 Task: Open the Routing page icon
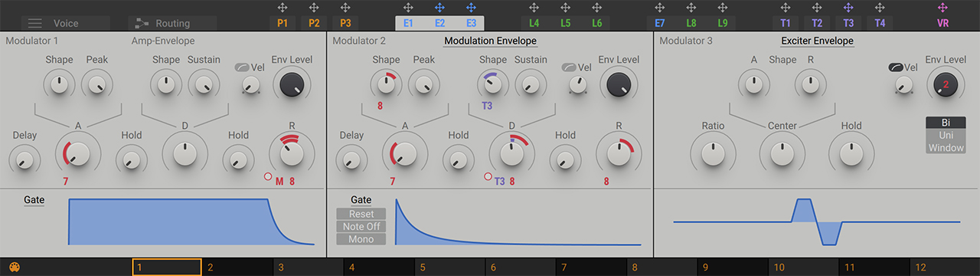click(139, 23)
